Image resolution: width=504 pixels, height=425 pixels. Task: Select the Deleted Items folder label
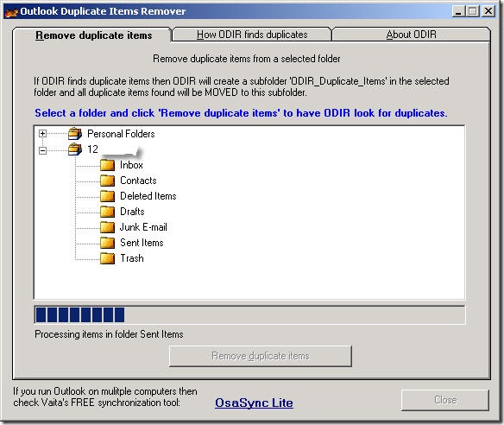148,196
